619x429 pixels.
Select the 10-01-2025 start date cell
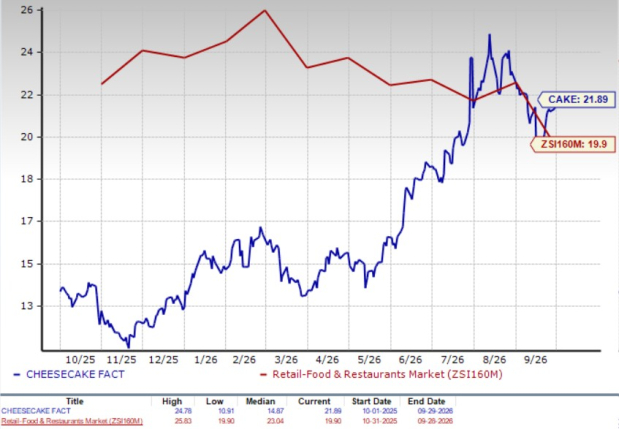click(380, 411)
